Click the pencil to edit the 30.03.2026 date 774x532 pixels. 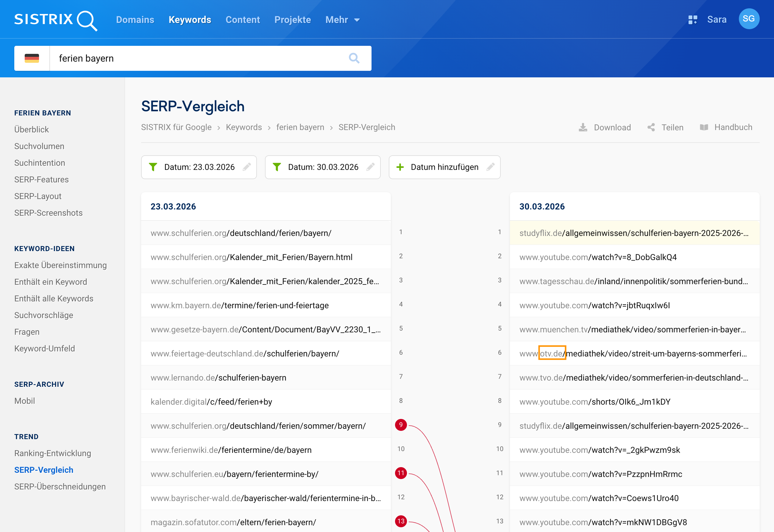(x=371, y=167)
